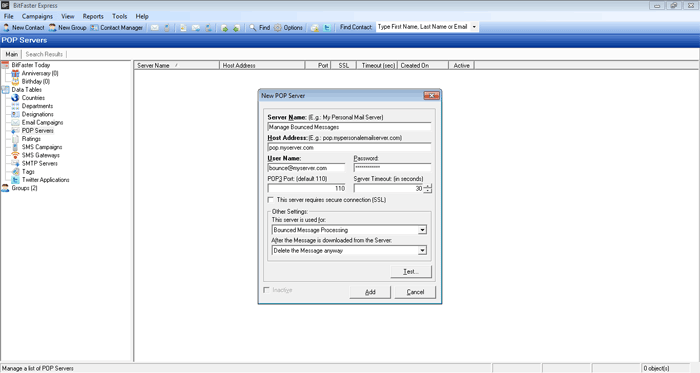Open the Find Contact dropdown arrow
The image size is (700, 373).
[x=474, y=27]
